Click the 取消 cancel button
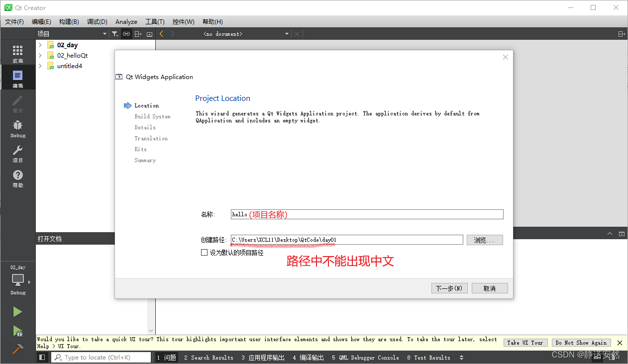This screenshot has width=628, height=364. point(490,288)
